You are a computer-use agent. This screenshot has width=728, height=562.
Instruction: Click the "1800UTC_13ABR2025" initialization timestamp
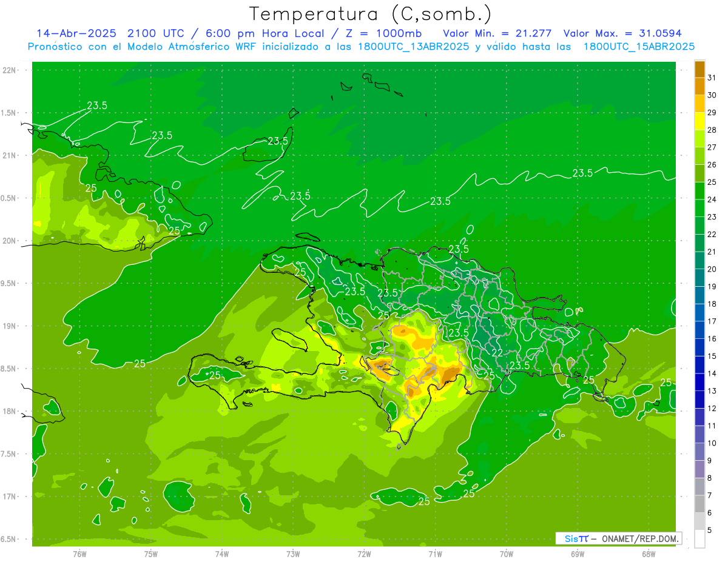(413, 47)
